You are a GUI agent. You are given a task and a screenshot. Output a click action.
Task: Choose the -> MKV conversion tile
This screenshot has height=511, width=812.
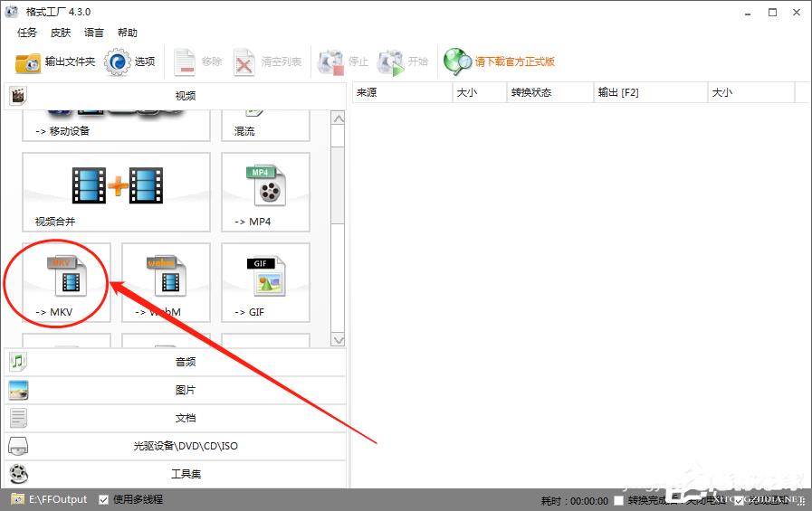click(66, 282)
